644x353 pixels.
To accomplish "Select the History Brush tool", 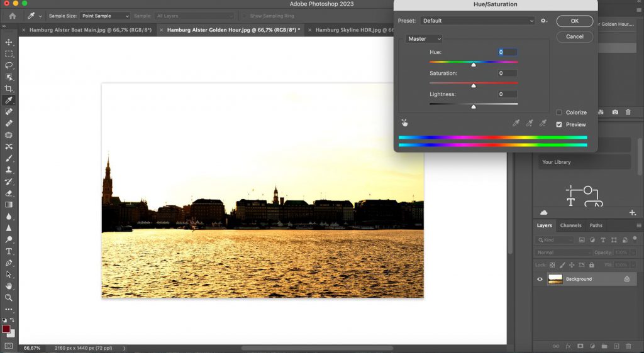I will [9, 182].
